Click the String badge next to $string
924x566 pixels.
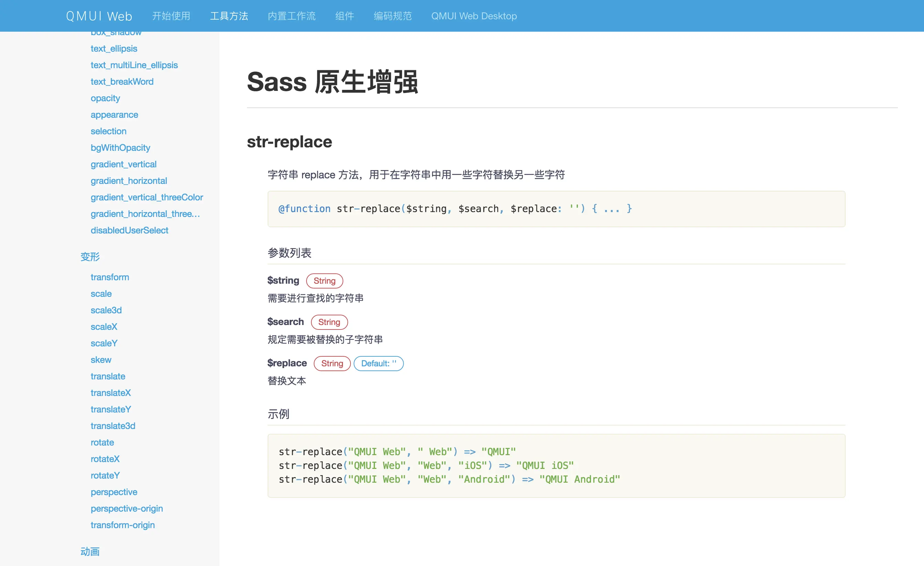pos(324,281)
